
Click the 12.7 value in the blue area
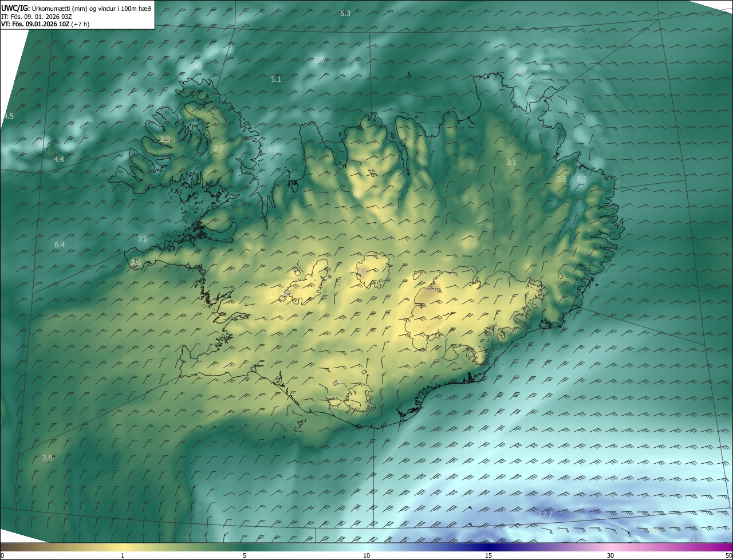546,514
